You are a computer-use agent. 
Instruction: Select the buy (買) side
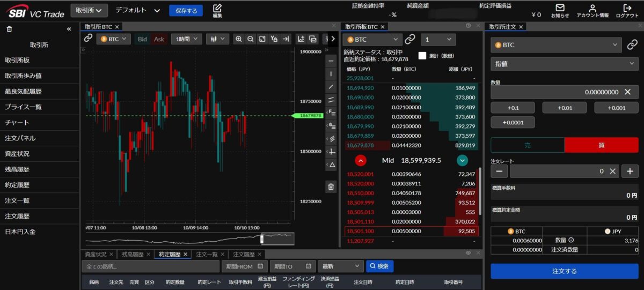pos(601,145)
